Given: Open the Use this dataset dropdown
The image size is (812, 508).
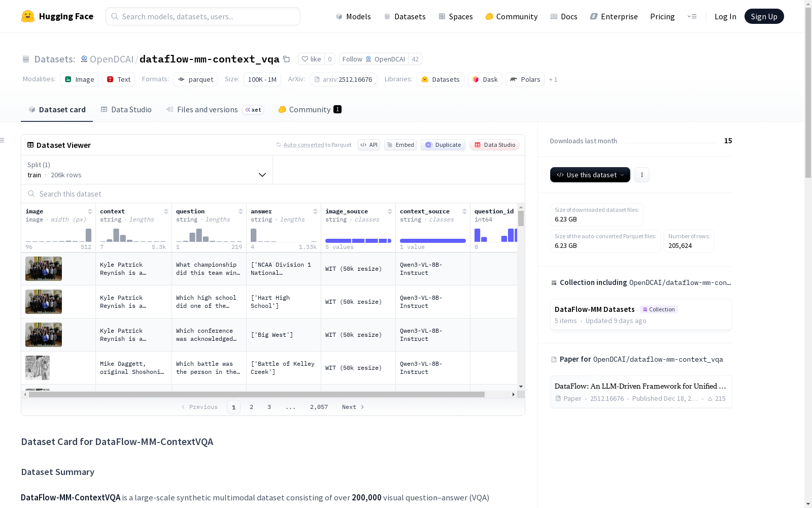Looking at the screenshot, I should (590, 175).
